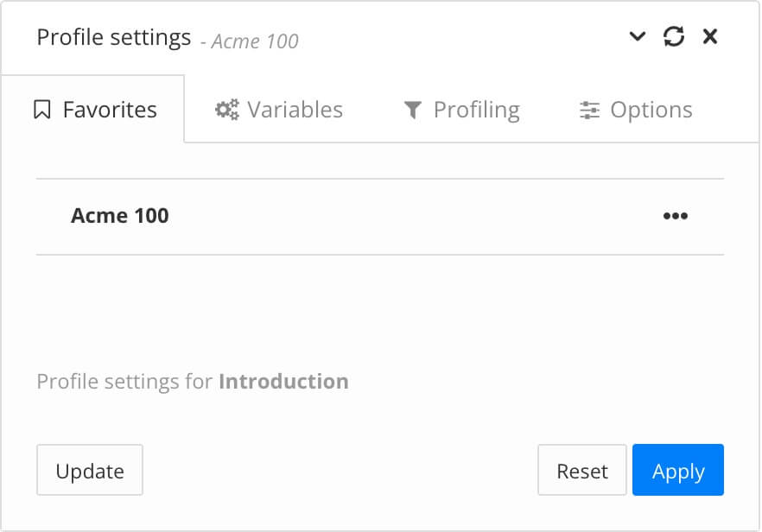The height and width of the screenshot is (532, 762).
Task: Click the Acme 100 subtitle in header
Action: [x=254, y=41]
